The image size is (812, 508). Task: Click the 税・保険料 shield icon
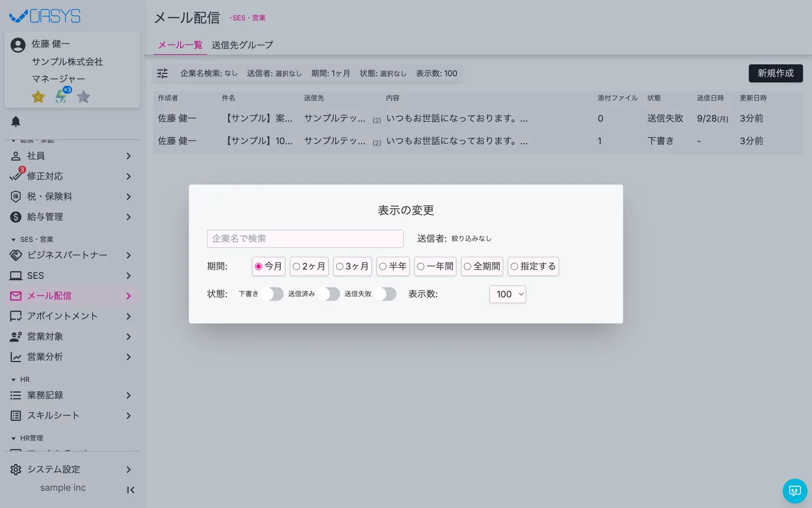16,196
